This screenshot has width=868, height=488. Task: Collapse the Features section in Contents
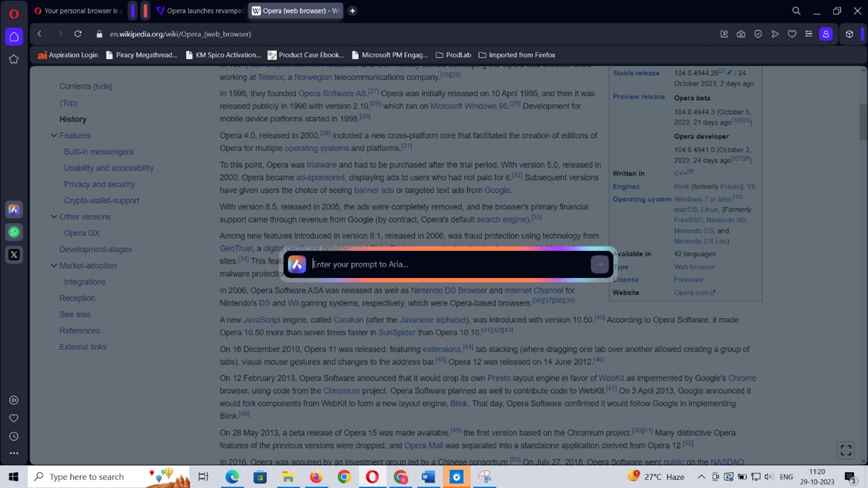click(x=54, y=135)
